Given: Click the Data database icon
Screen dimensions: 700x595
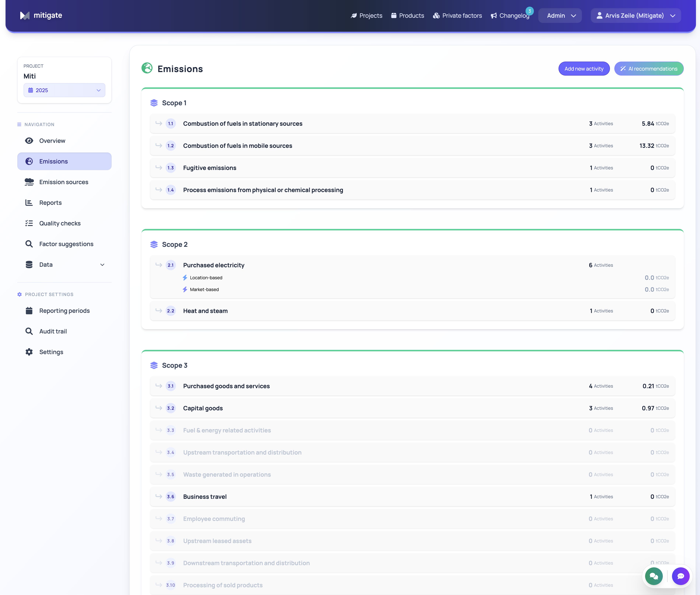Looking at the screenshot, I should 29,265.
